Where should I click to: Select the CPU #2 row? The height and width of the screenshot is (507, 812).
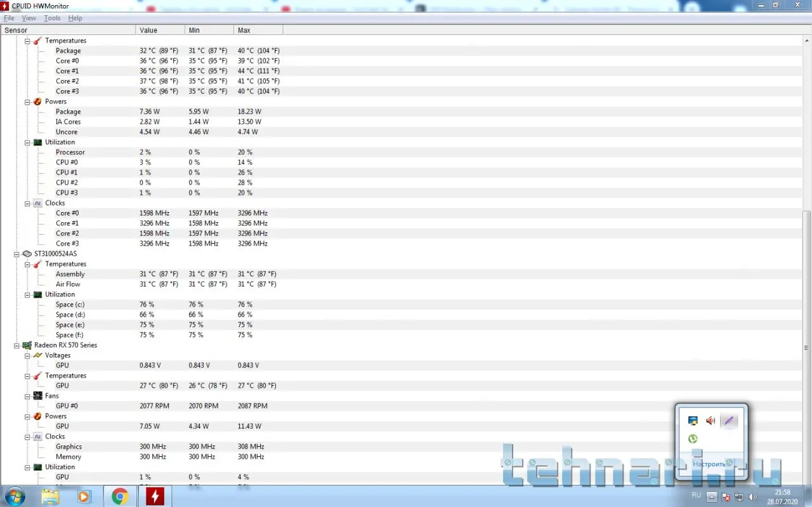pyautogui.click(x=401, y=183)
